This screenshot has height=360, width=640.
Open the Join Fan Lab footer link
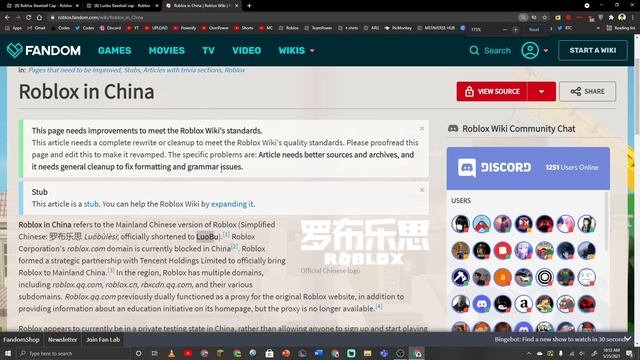(x=103, y=340)
